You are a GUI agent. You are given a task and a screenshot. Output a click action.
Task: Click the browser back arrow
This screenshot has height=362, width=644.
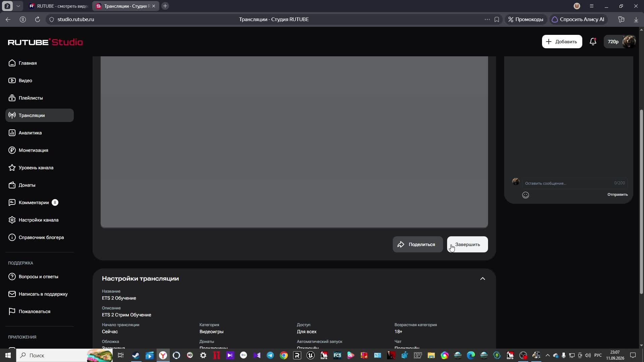[8, 19]
